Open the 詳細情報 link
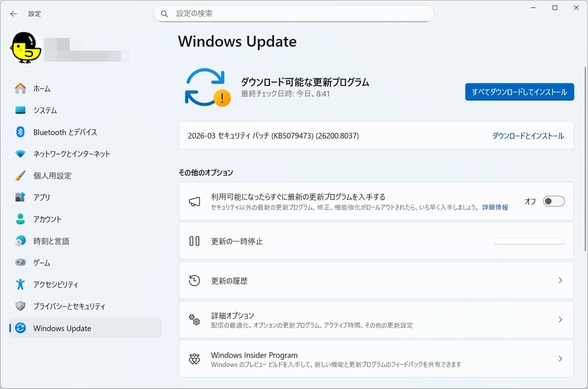 tap(497, 207)
